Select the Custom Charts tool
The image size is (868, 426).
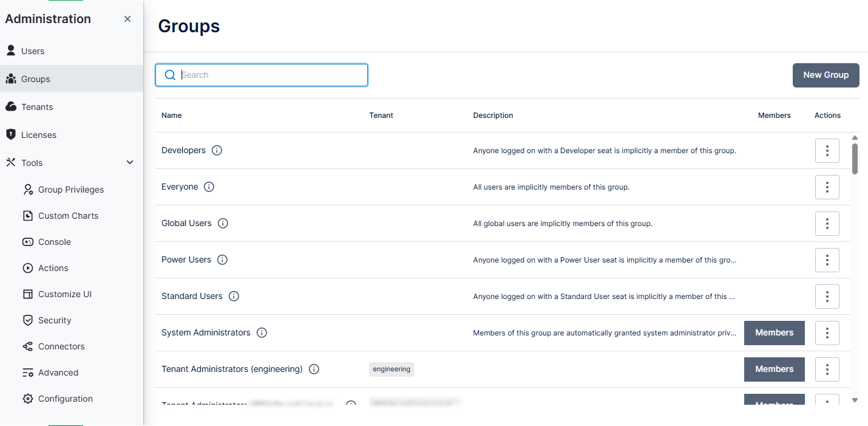68,215
